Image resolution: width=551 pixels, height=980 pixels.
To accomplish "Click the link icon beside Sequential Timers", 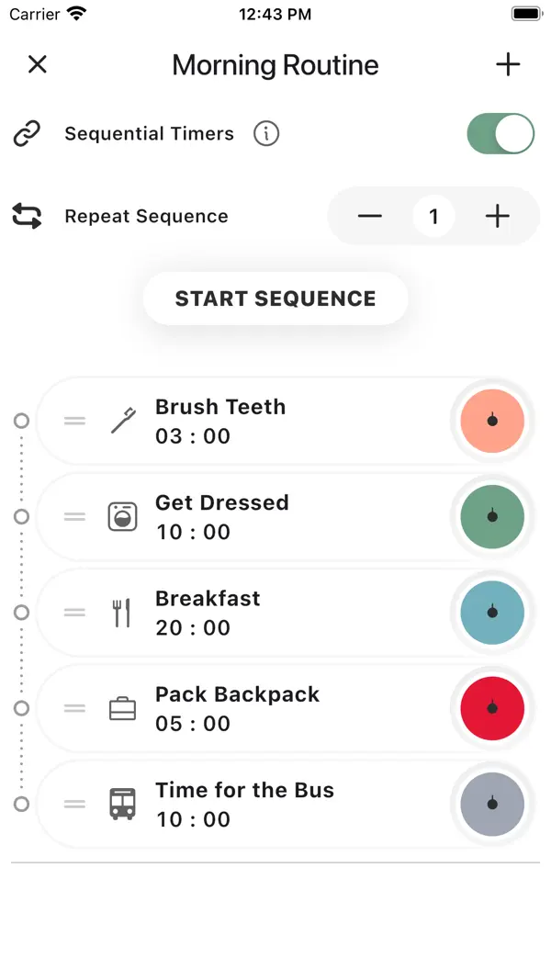I will point(26,133).
